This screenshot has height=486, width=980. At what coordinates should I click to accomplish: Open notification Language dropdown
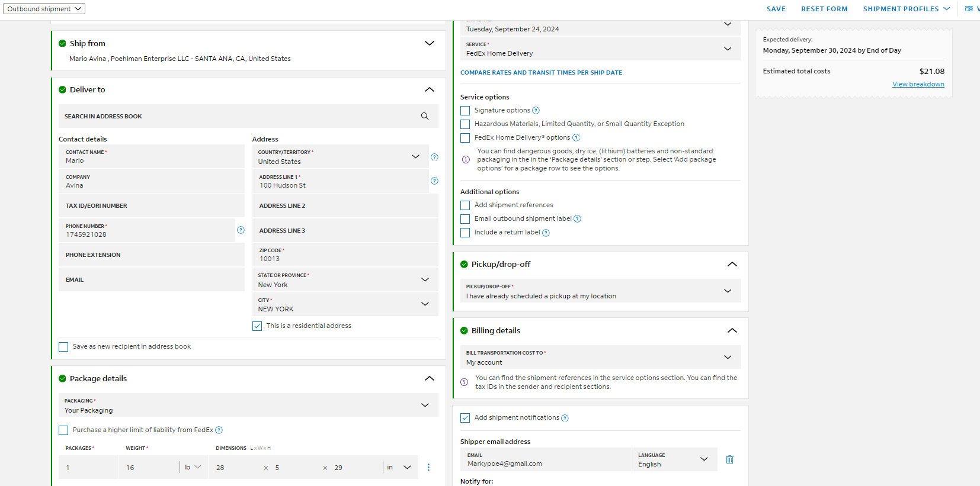pyautogui.click(x=674, y=459)
